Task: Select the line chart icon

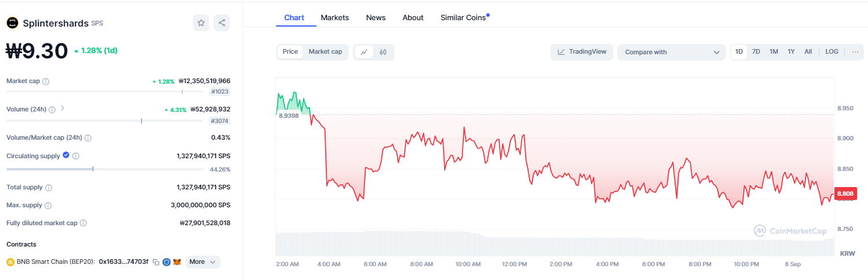Action: click(364, 52)
